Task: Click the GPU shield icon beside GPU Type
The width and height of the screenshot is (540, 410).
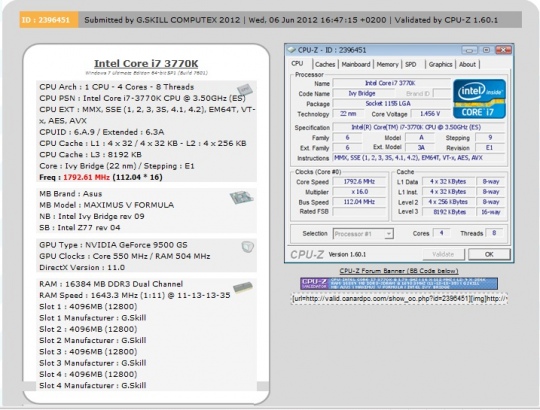Action: click(x=247, y=246)
